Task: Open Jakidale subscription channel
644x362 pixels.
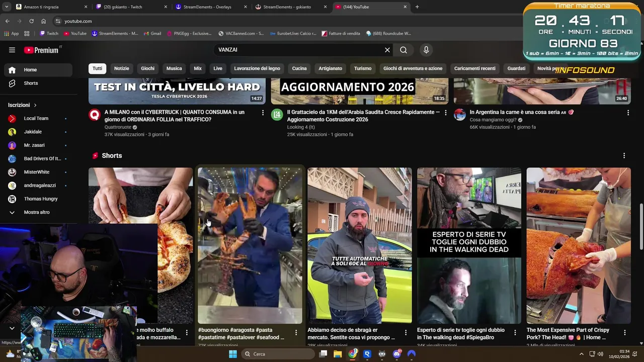Action: [38, 132]
